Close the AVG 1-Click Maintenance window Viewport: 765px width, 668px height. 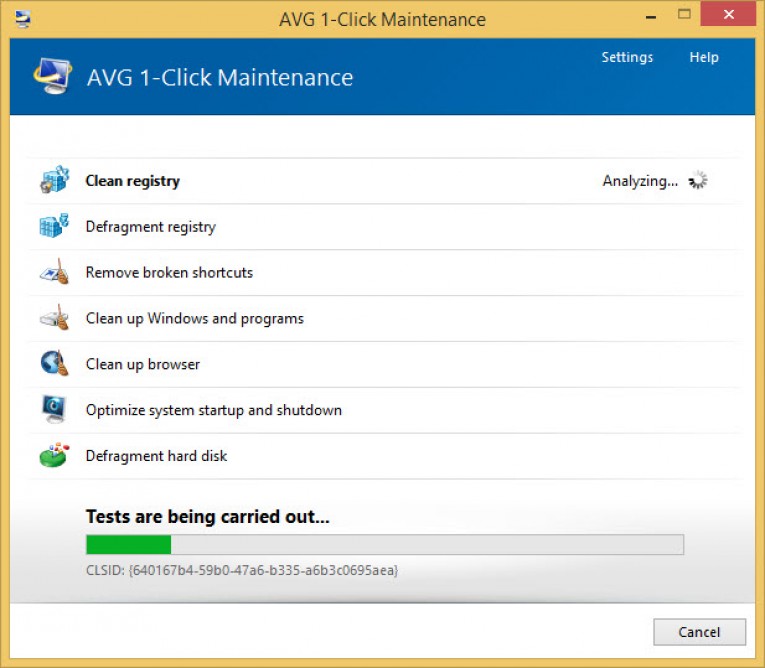pos(728,14)
